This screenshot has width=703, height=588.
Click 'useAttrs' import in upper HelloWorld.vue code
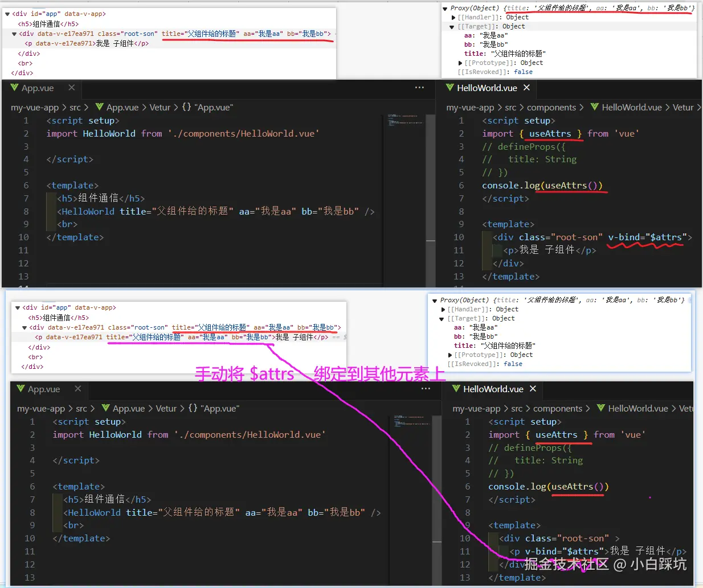point(550,134)
